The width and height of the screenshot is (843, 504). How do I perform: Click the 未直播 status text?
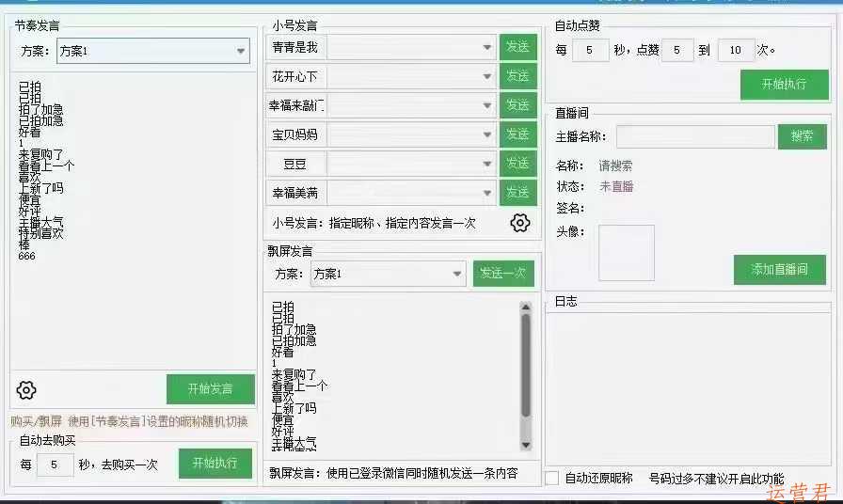[616, 186]
